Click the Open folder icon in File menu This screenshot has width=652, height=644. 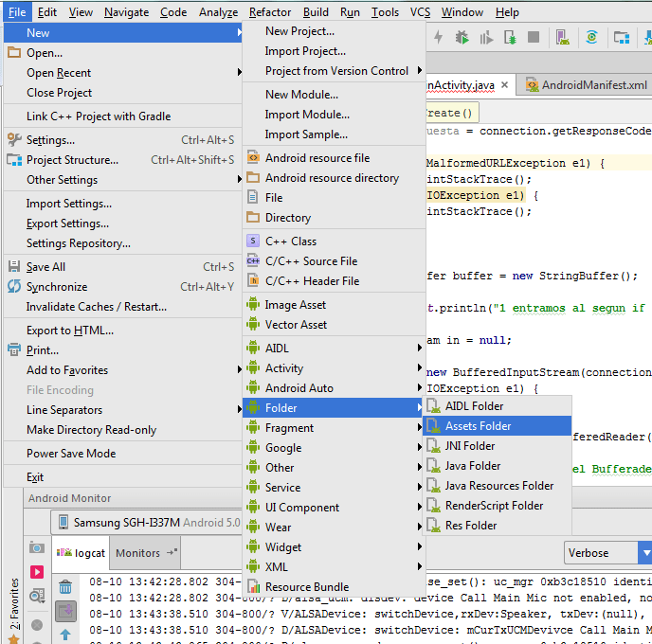pos(14,52)
